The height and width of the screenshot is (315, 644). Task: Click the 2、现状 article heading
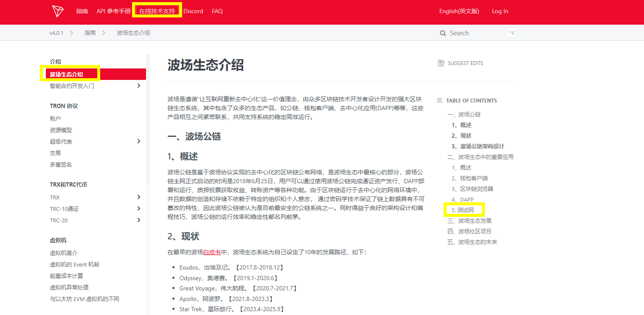coord(183,236)
